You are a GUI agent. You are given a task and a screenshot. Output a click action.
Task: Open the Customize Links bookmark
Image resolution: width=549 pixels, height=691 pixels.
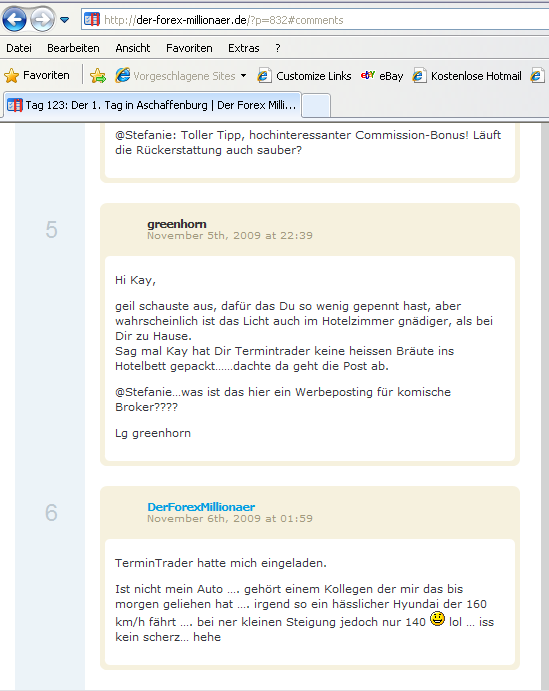tap(304, 76)
